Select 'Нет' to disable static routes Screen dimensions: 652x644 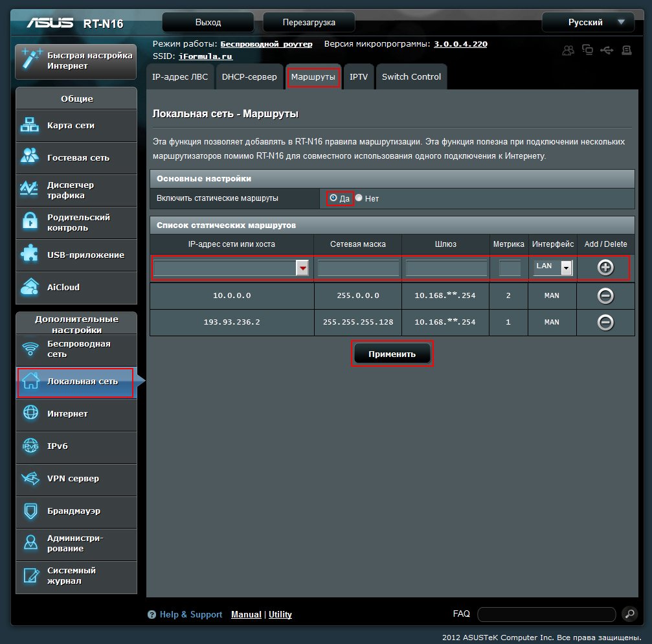click(359, 198)
